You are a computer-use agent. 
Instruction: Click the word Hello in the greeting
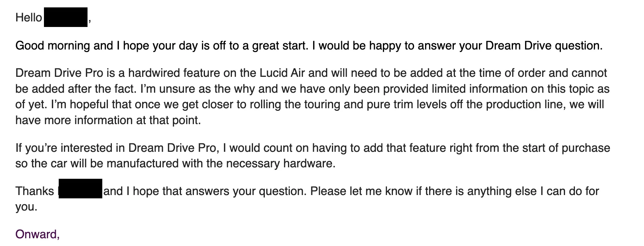29,17
